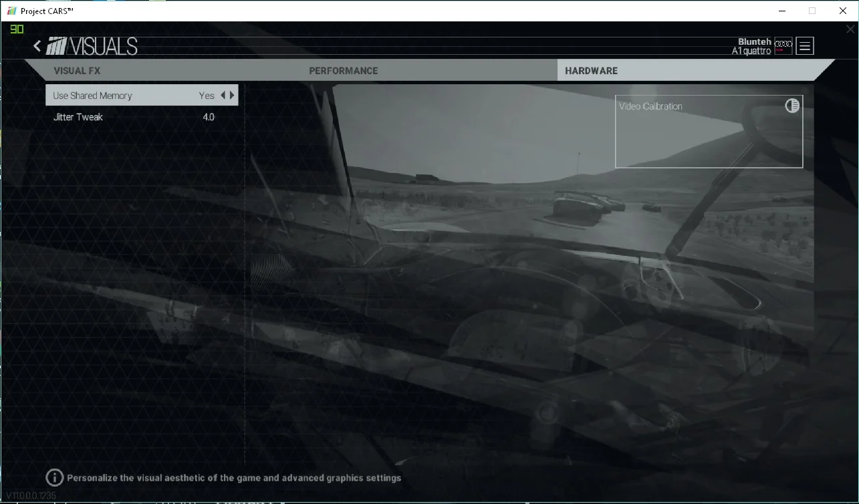Click the Jitter Tweak value 4.0
The width and height of the screenshot is (859, 504).
[x=209, y=117]
